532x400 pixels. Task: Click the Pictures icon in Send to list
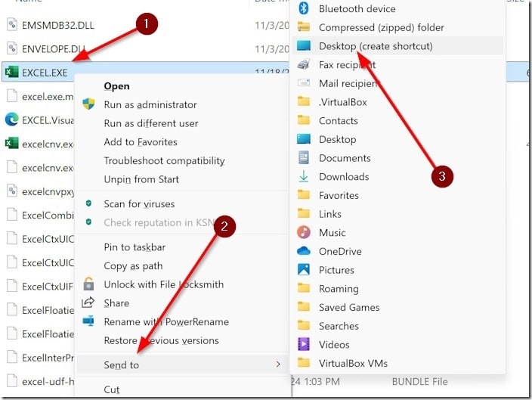click(x=304, y=270)
